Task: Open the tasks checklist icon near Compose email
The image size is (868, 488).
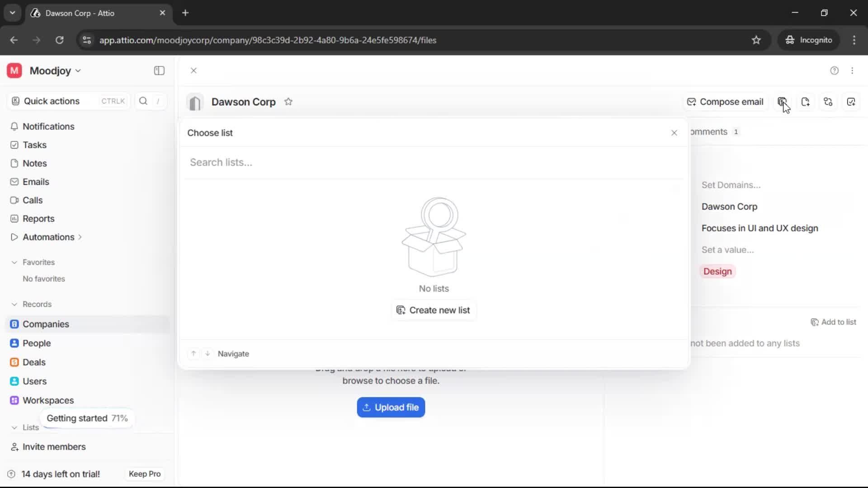Action: (x=852, y=102)
